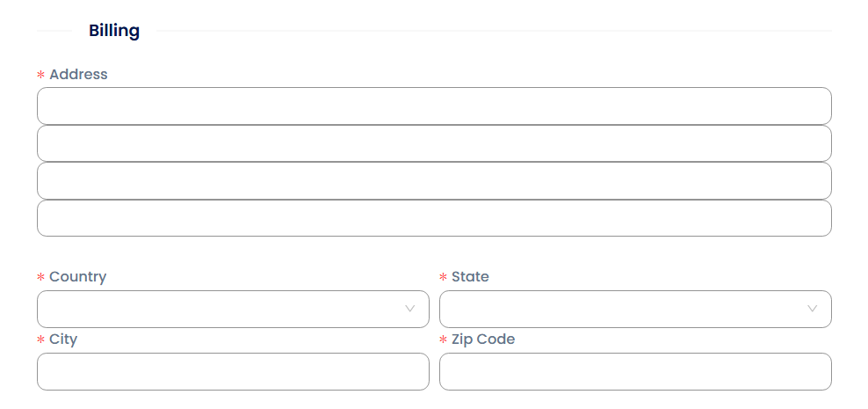The height and width of the screenshot is (409, 868).
Task: Click the required asterisk beside Address
Action: tap(40, 76)
